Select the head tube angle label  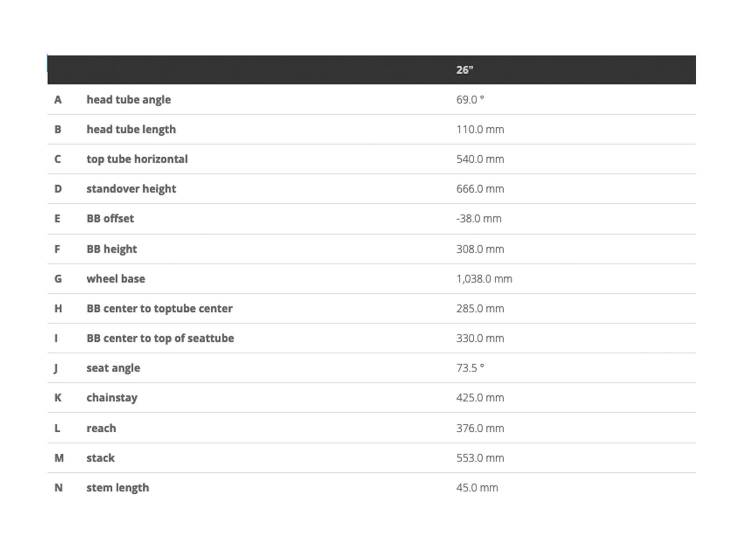128,100
